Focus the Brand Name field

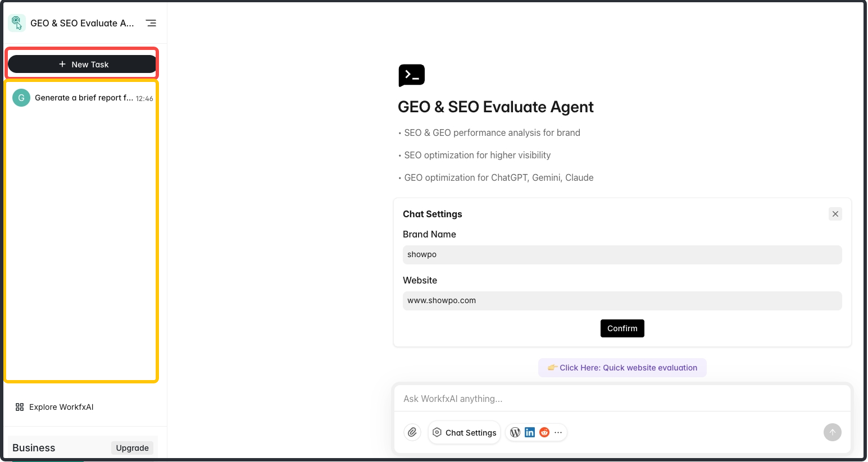click(622, 254)
